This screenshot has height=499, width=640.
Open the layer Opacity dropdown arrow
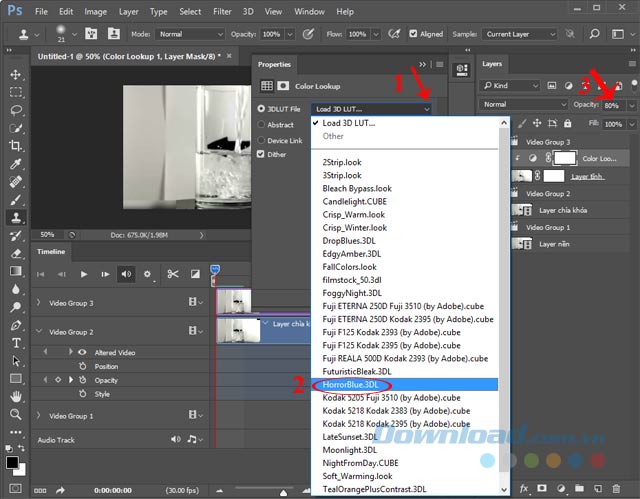pos(630,105)
